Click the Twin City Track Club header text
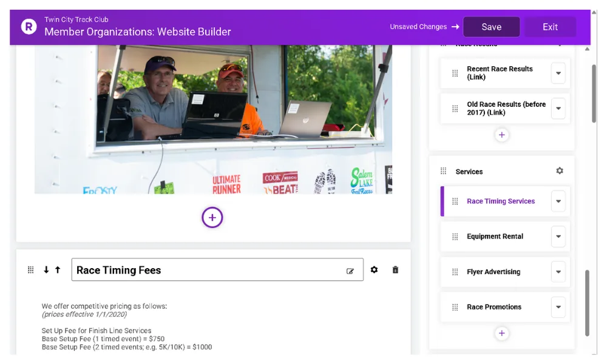This screenshot has height=364, width=607. [76, 19]
